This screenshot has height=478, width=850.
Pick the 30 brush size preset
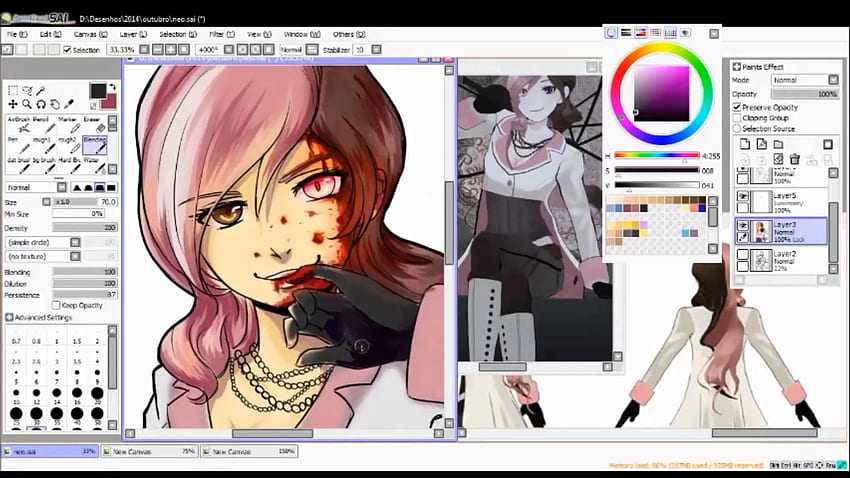click(x=36, y=415)
